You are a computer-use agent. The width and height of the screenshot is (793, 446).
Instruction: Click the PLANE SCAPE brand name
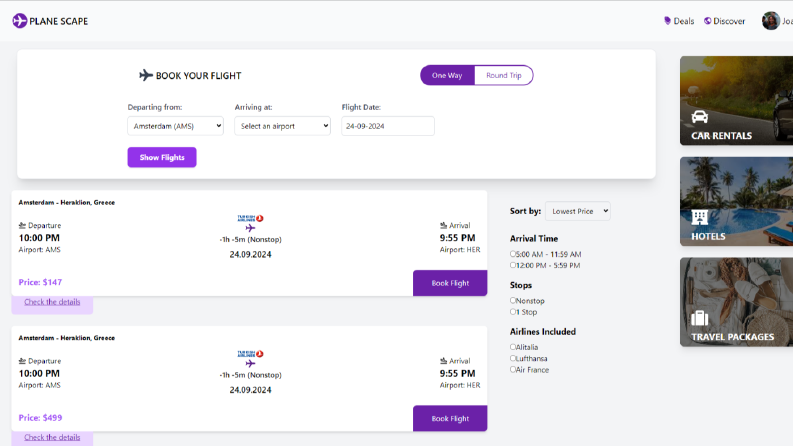pyautogui.click(x=59, y=21)
